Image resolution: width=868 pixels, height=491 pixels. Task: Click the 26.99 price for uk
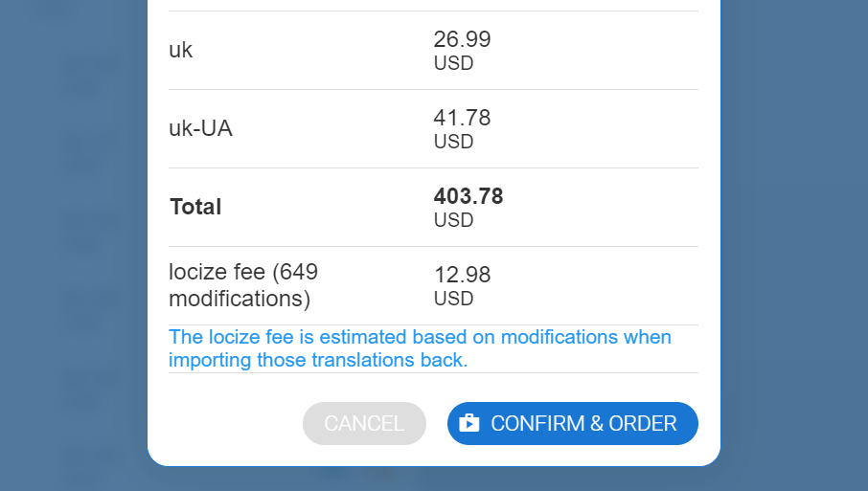coord(462,39)
